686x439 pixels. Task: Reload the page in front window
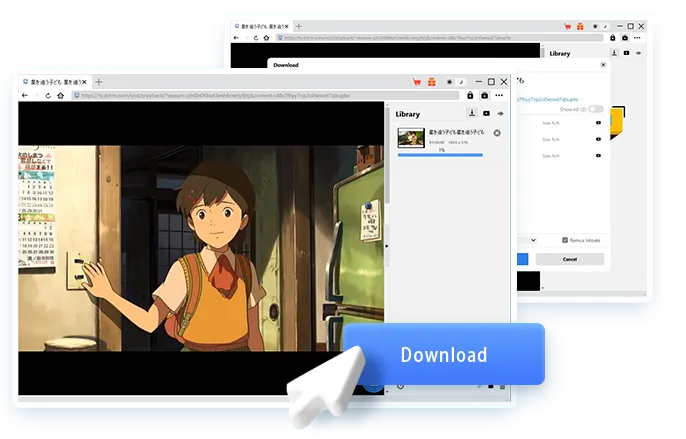[x=48, y=95]
